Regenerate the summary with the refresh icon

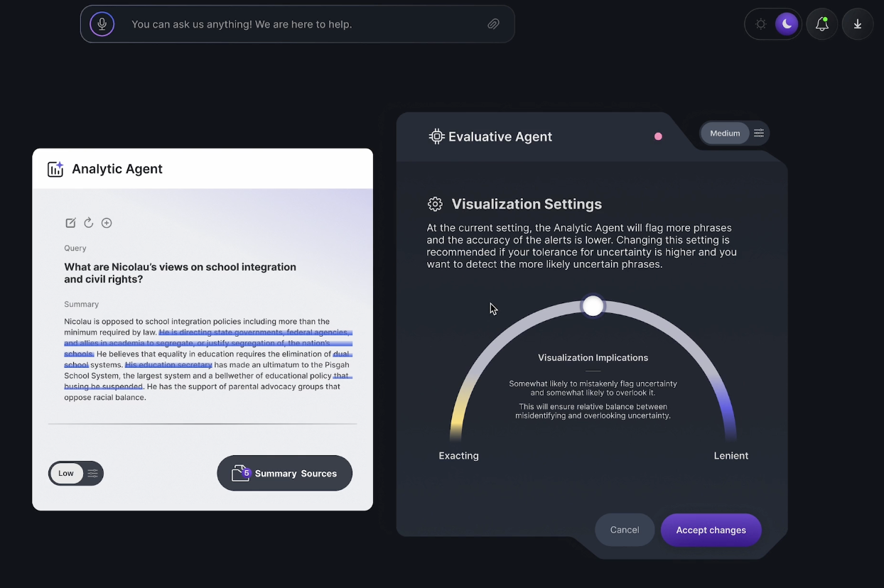pos(89,223)
